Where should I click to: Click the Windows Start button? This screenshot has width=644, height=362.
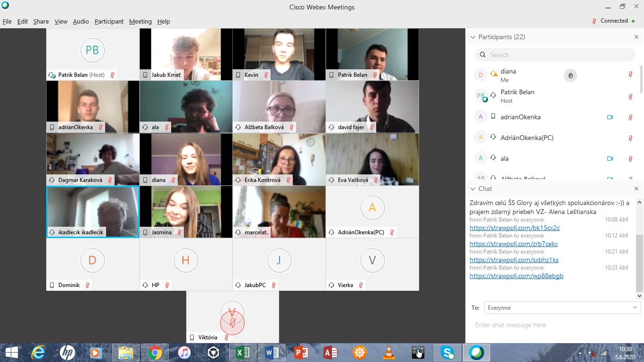coord(12,353)
